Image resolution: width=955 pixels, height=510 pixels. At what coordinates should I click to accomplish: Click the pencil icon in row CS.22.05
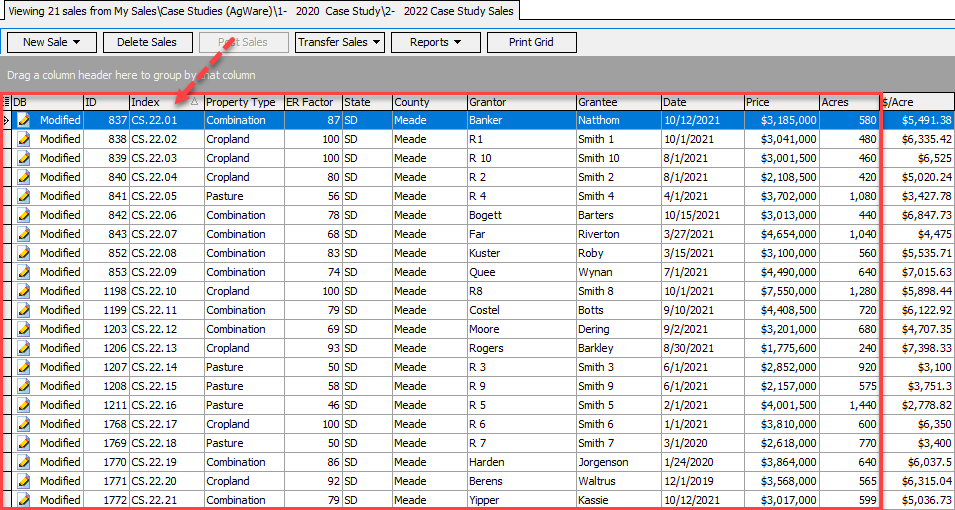pyautogui.click(x=24, y=196)
